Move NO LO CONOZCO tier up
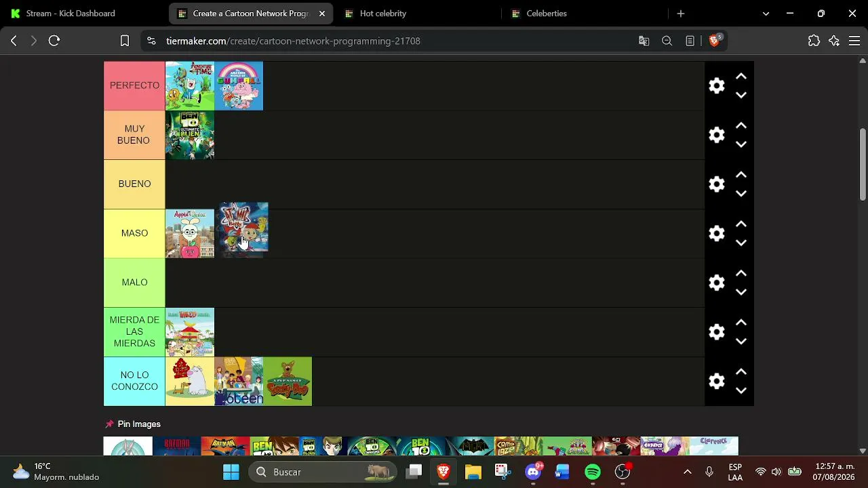 [x=741, y=371]
